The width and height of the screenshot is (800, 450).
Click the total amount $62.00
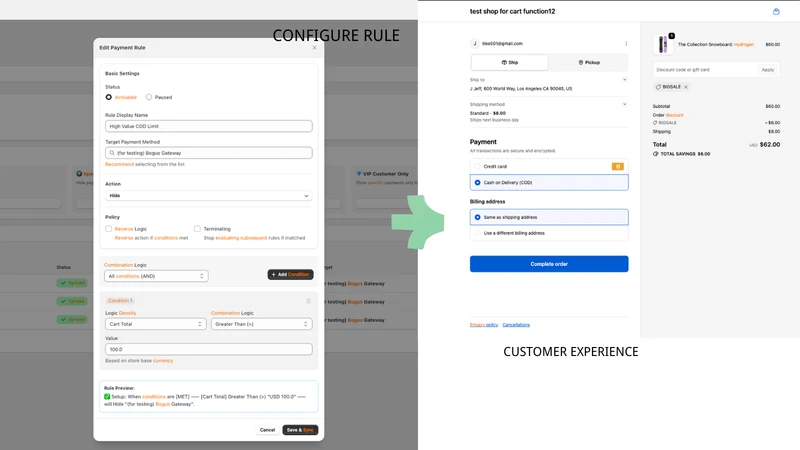(770, 144)
